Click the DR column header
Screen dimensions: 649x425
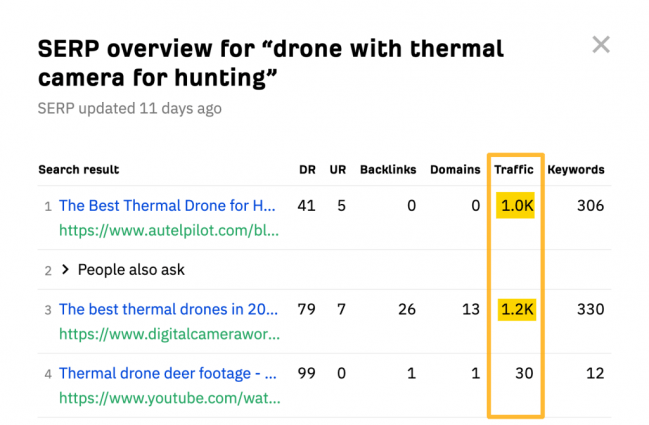307,170
